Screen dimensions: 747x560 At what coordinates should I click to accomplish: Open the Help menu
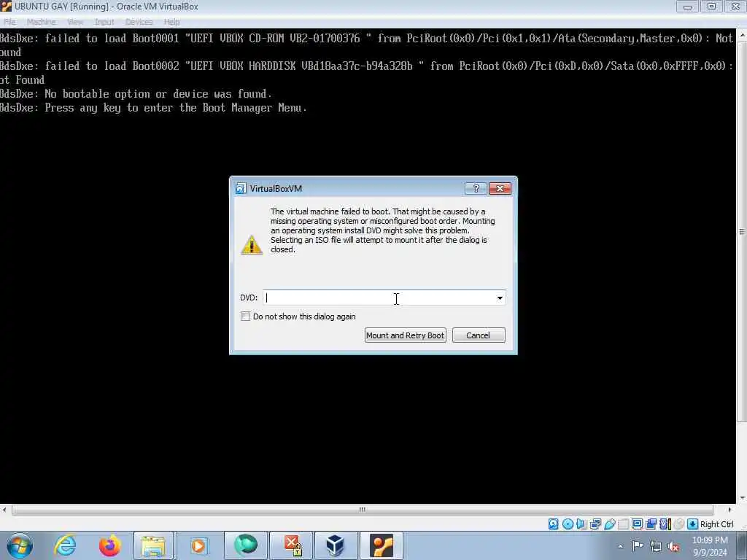(x=172, y=22)
